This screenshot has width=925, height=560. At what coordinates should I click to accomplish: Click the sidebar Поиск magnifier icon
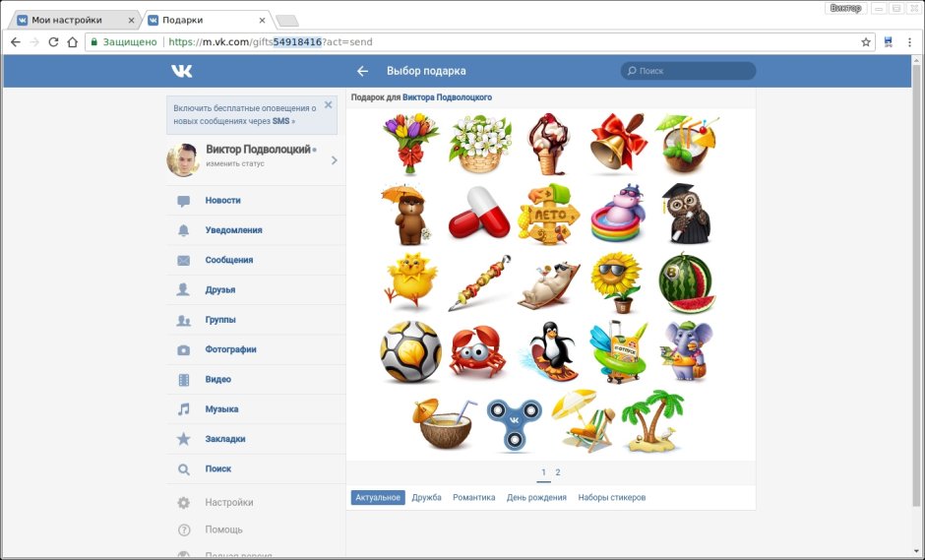184,469
